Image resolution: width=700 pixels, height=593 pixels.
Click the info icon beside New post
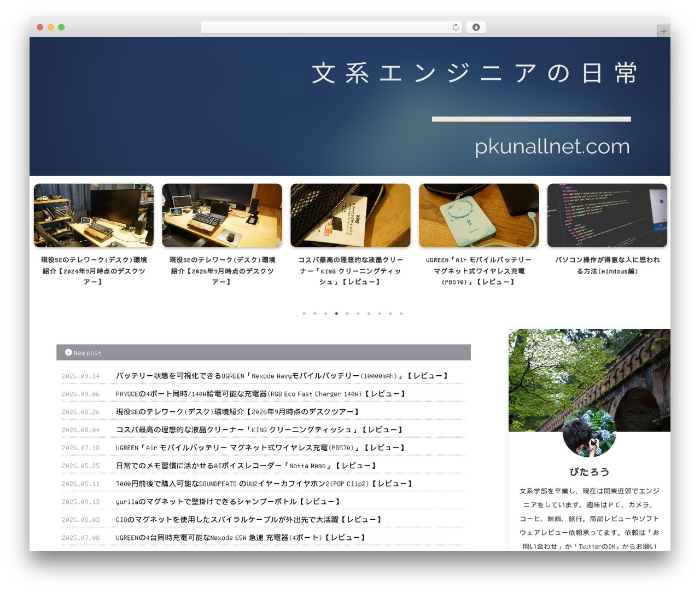point(68,352)
